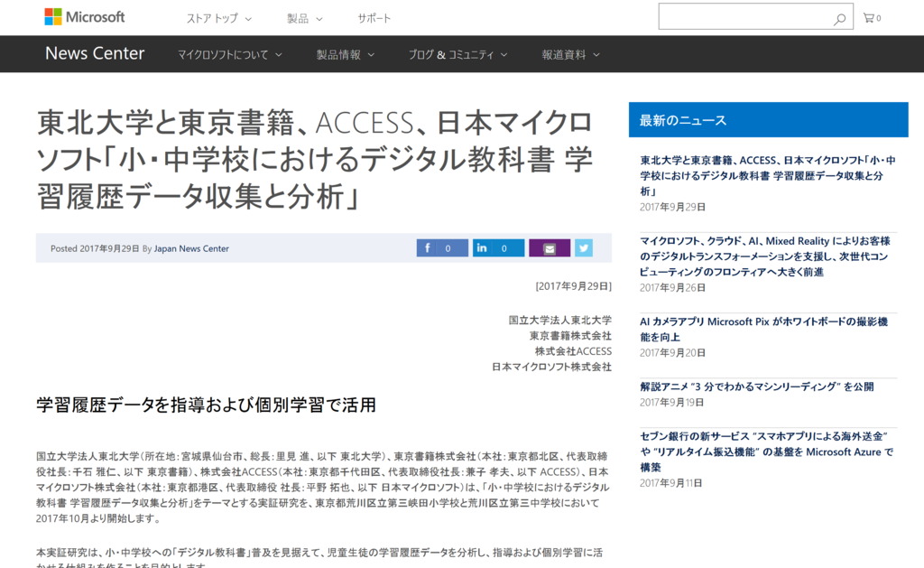
Task: Open news about クラウド、AI、Mixed Reality
Action: click(x=765, y=256)
